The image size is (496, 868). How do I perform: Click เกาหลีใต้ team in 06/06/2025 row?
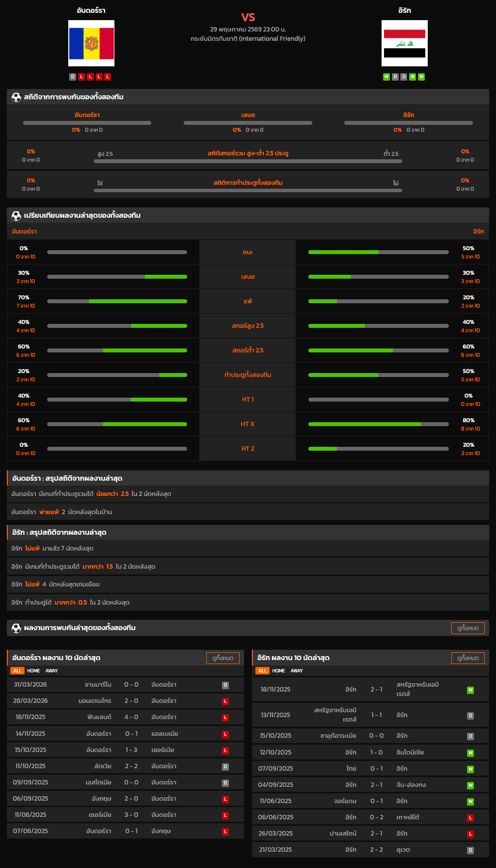pos(408,817)
